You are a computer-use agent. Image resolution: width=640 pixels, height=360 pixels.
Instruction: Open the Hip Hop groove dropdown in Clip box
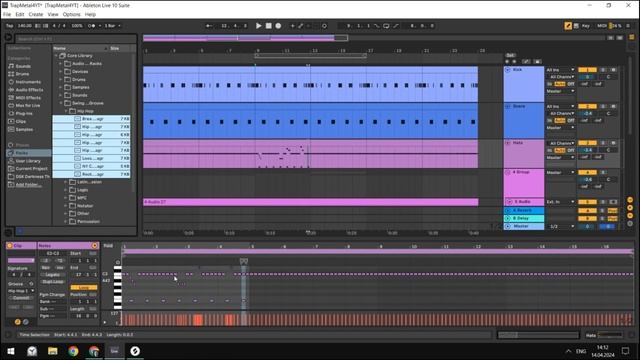click(21, 291)
